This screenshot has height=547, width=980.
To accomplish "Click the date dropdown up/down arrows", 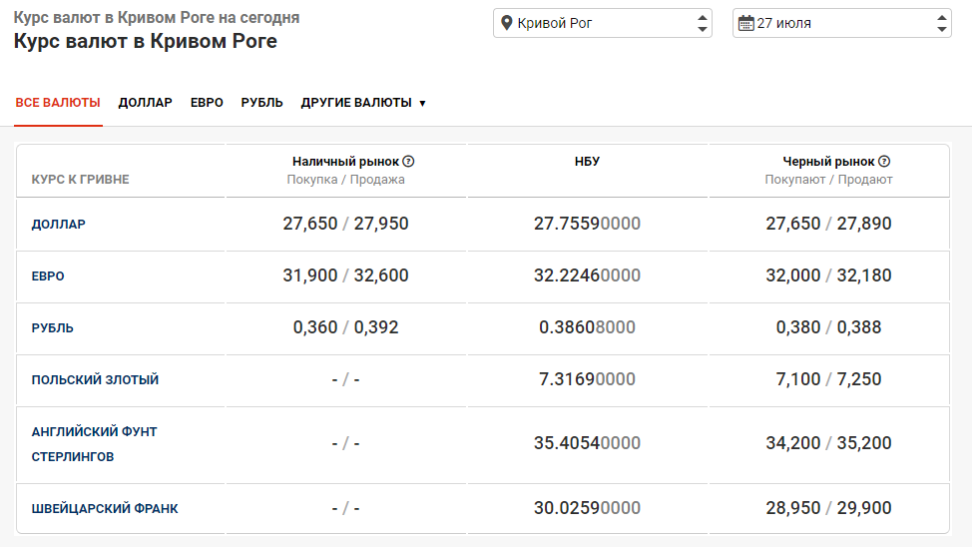I will pyautogui.click(x=941, y=23).
